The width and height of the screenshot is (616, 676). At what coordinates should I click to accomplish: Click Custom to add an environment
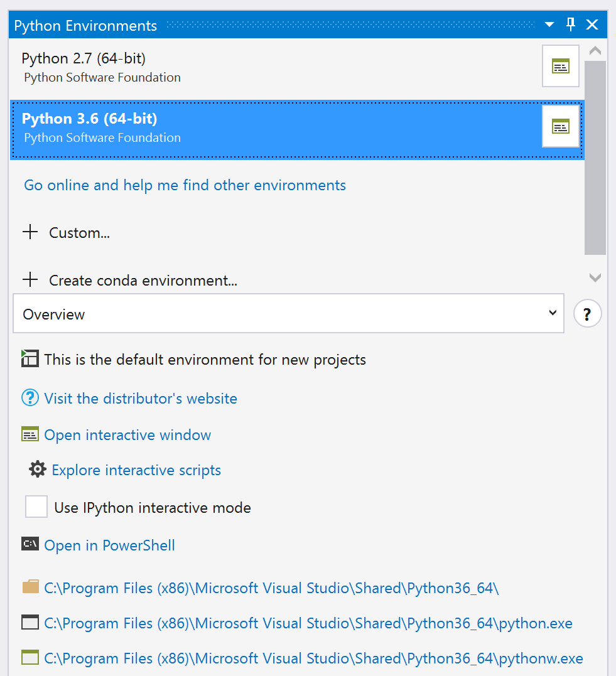79,232
